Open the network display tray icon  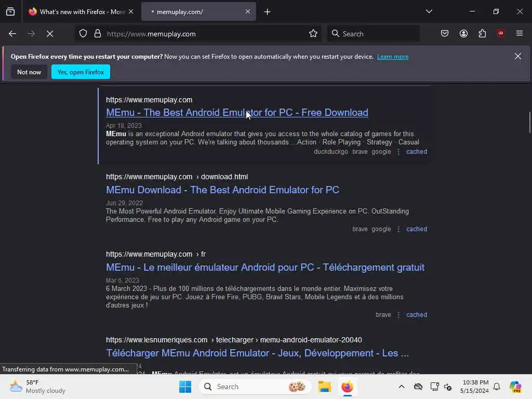pyautogui.click(x=434, y=387)
